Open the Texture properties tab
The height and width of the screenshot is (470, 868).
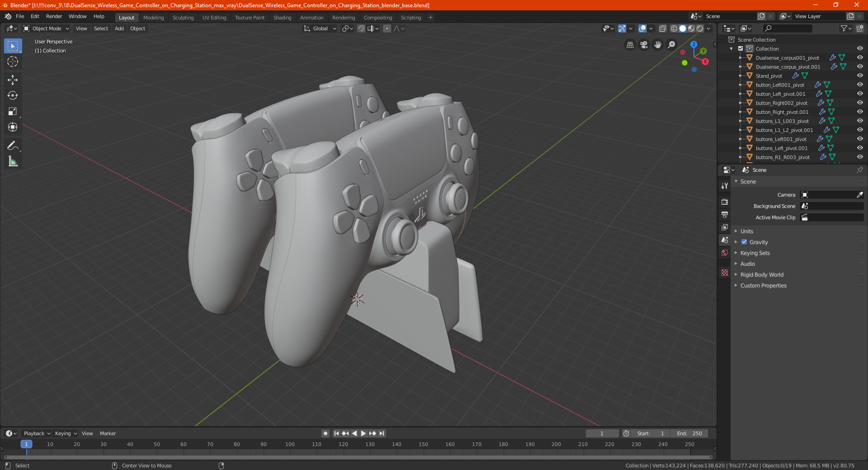tap(725, 273)
